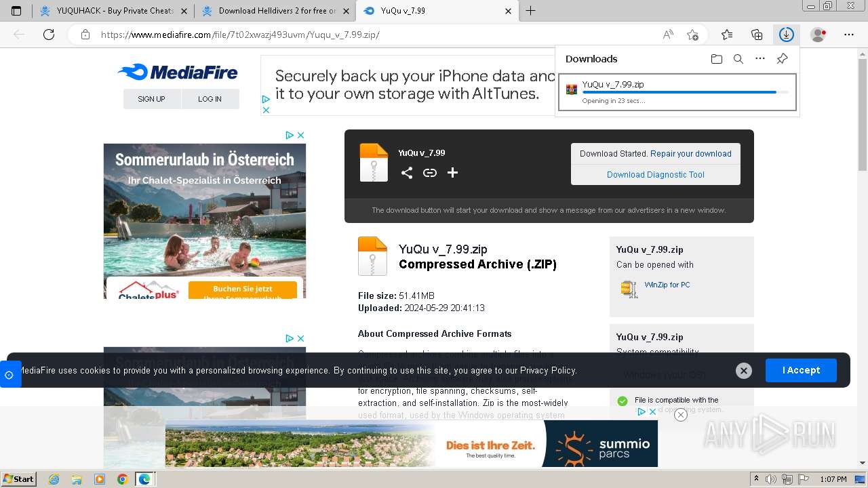Select YuQu v_7.99.zip download item

tap(677, 91)
